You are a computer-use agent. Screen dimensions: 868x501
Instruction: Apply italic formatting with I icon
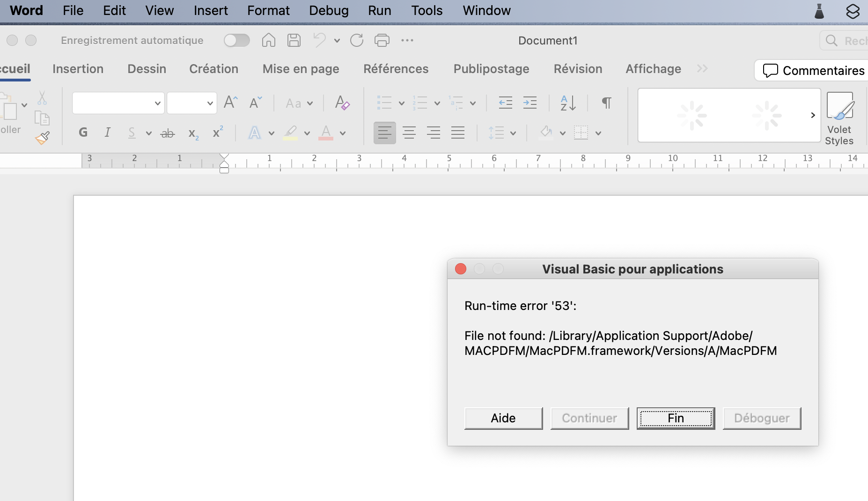(107, 133)
